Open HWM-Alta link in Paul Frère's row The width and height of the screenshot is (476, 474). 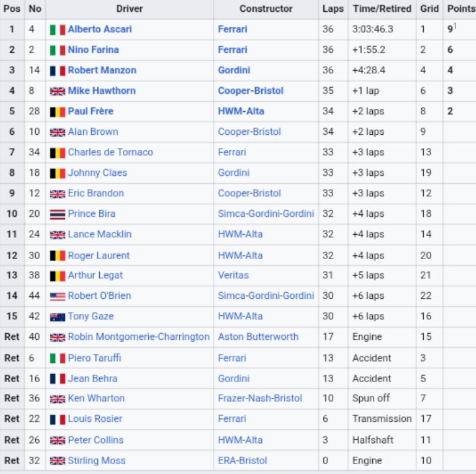point(241,111)
